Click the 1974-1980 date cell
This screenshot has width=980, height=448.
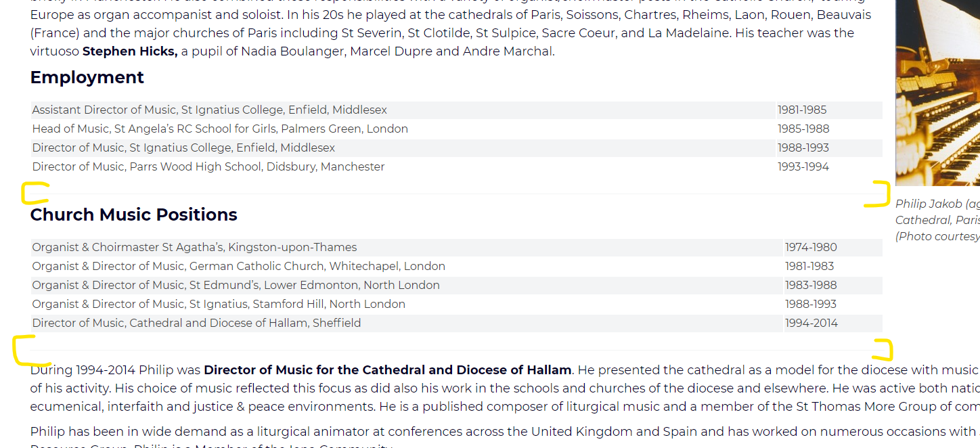coord(811,248)
